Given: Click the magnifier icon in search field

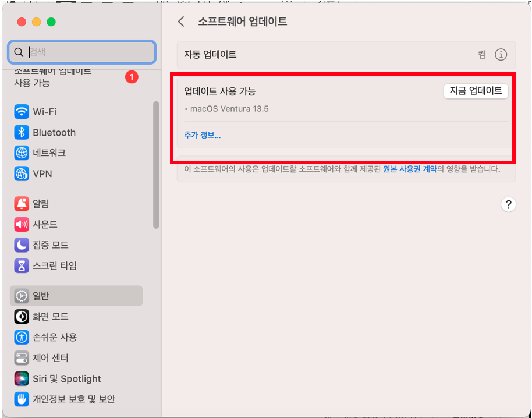Looking at the screenshot, I should coord(19,52).
